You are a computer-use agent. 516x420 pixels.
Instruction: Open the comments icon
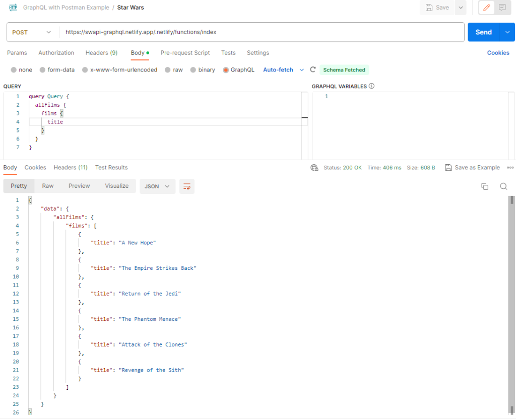click(502, 8)
